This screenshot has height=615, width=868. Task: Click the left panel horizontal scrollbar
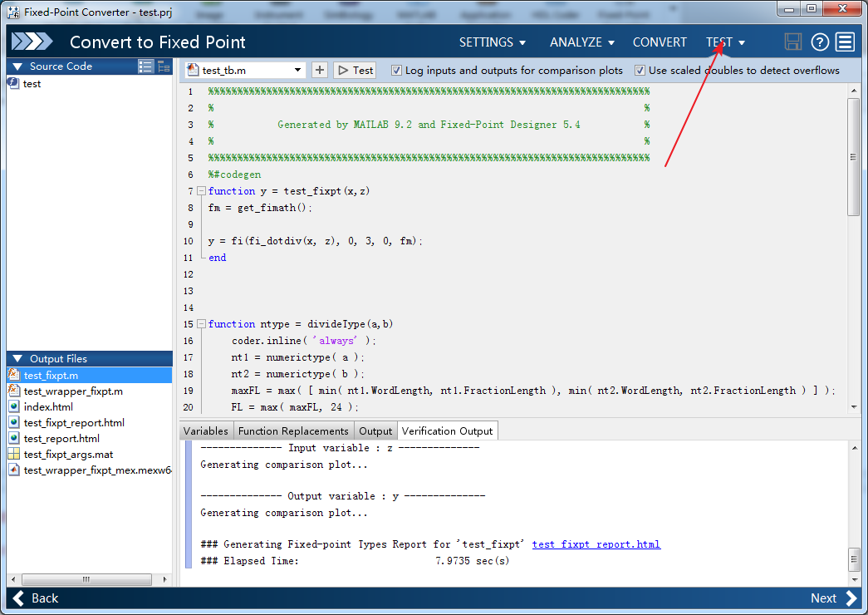coord(86,579)
